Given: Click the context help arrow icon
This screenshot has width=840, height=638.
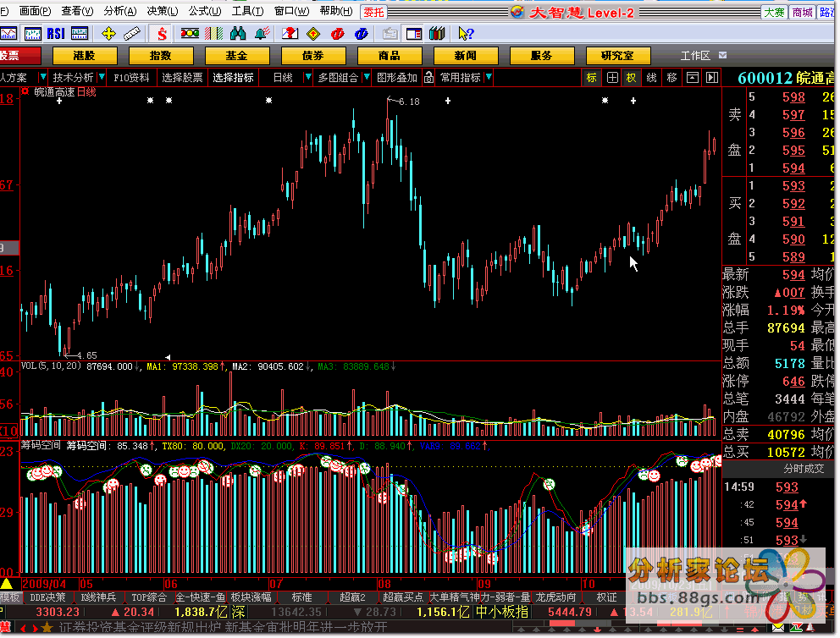Looking at the screenshot, I should pyautogui.click(x=466, y=34).
